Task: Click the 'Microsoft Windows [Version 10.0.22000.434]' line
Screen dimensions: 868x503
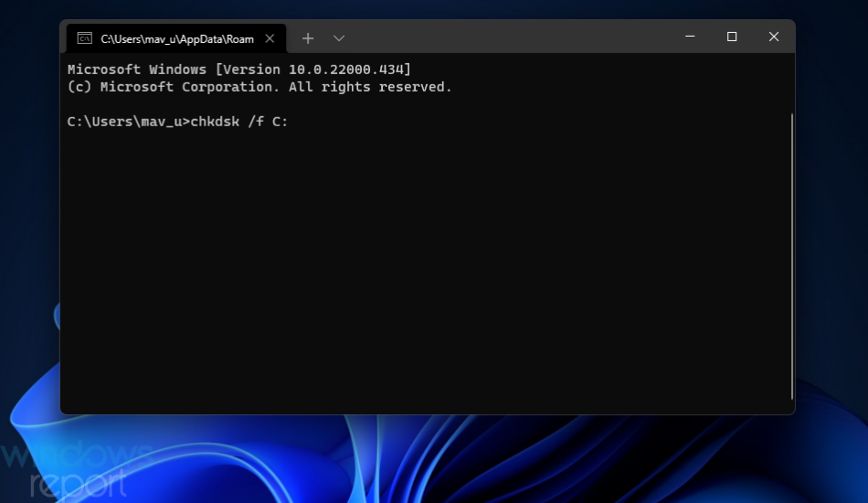Action: point(239,70)
